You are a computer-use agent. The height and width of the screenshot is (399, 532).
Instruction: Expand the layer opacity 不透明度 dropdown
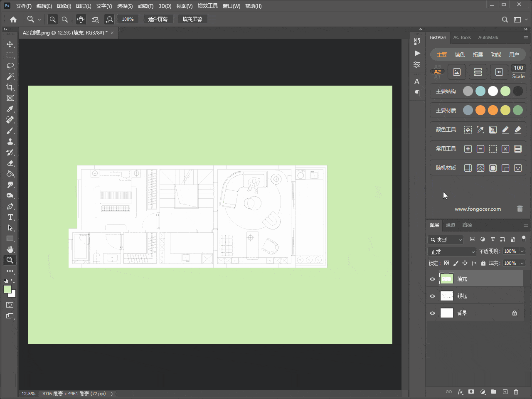(x=522, y=251)
